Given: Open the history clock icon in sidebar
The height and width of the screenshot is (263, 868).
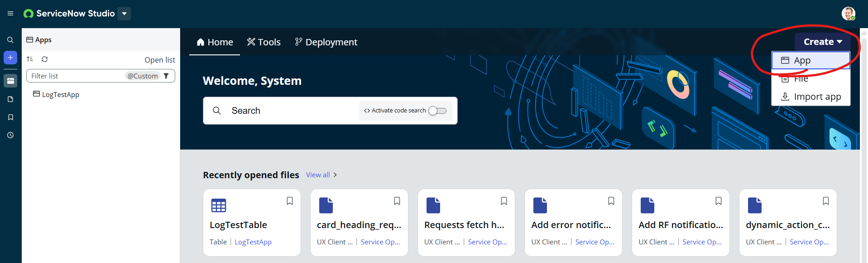Looking at the screenshot, I should pos(10,135).
